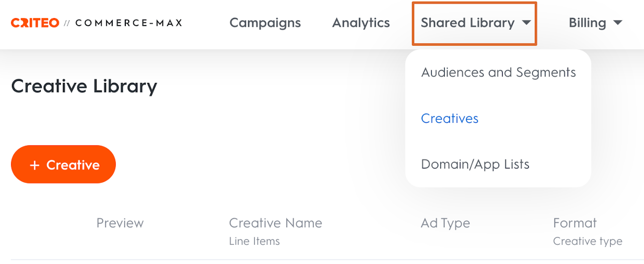Click the Creative type sub-header
This screenshot has height=264, width=644.
[587, 241]
